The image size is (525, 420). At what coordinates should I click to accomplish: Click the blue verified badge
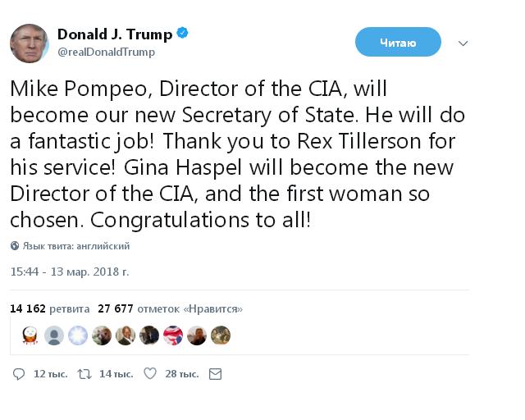pos(183,34)
